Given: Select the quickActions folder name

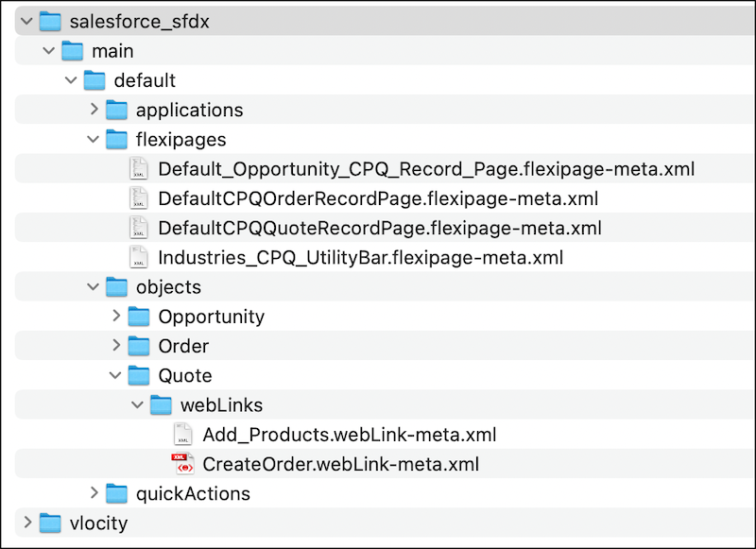Looking at the screenshot, I should [x=193, y=493].
